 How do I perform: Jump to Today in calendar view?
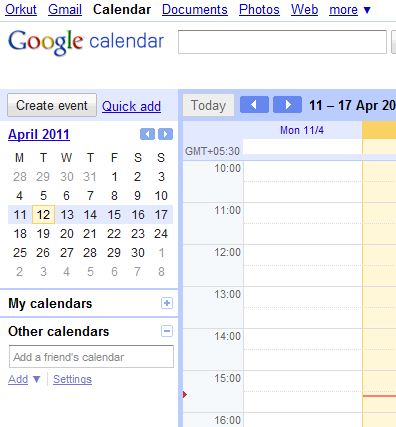(x=208, y=105)
